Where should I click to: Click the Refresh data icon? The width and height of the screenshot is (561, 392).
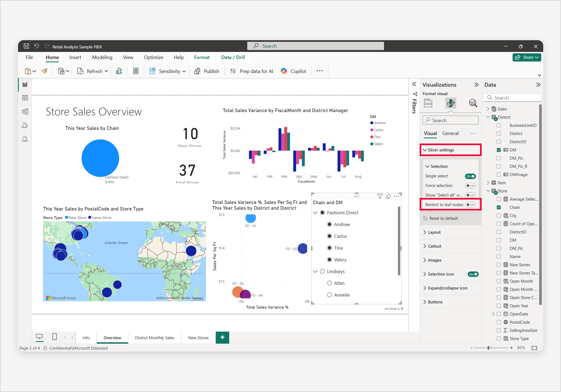[x=80, y=71]
